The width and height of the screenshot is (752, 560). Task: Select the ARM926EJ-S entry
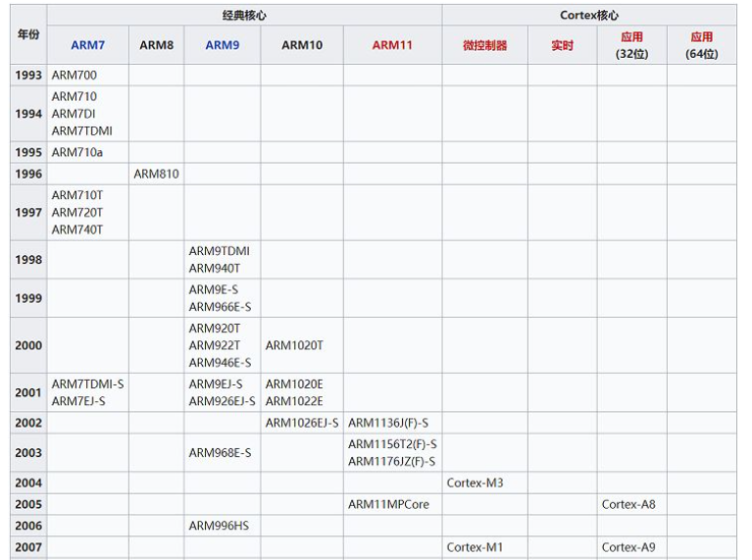coord(222,401)
